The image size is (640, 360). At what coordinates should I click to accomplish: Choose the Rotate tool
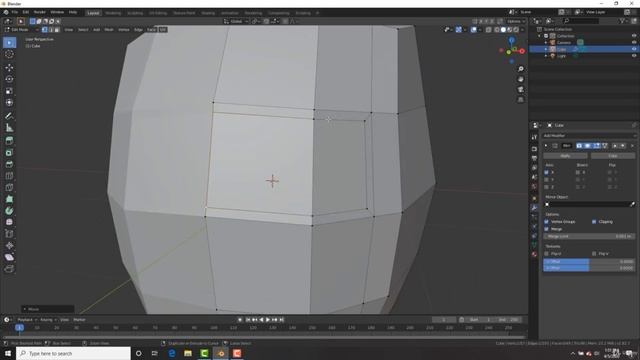(9, 79)
